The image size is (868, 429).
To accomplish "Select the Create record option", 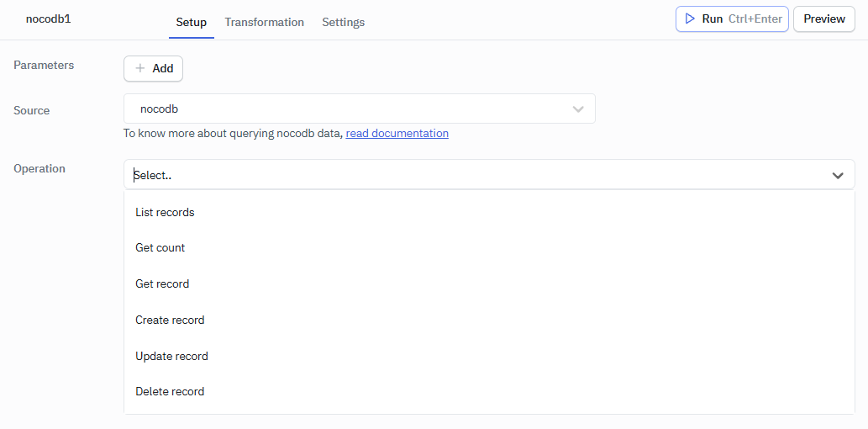I will 170,320.
